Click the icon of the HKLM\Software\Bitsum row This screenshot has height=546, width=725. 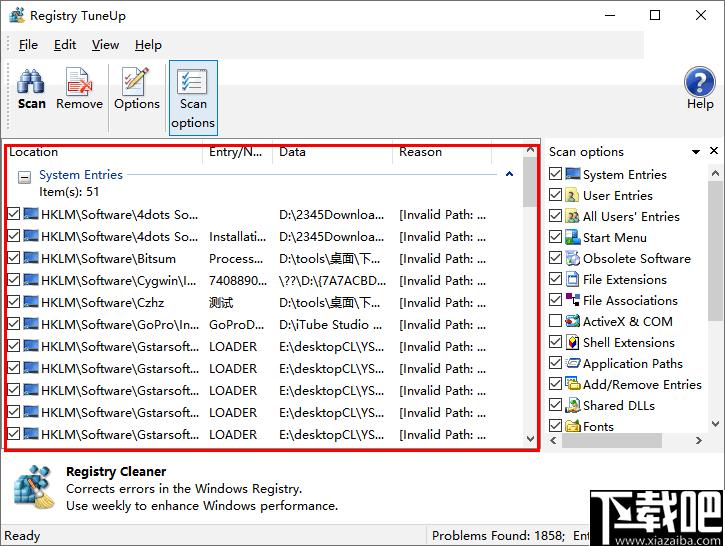(31, 258)
